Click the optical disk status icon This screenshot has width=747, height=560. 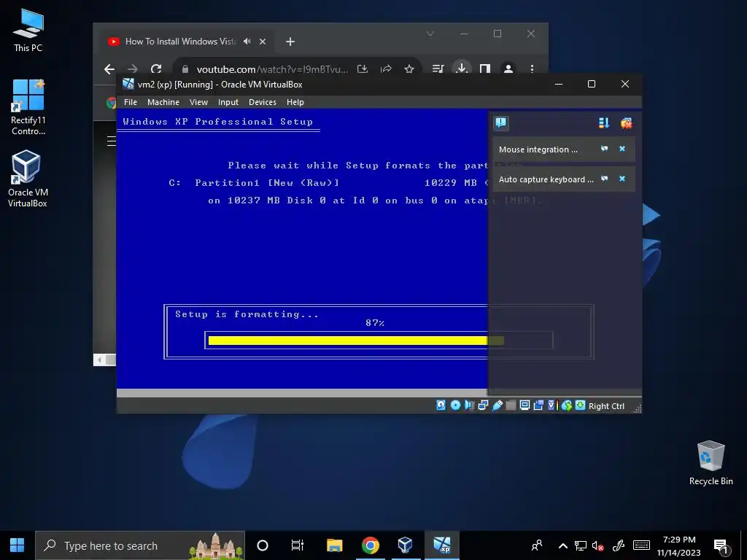455,405
